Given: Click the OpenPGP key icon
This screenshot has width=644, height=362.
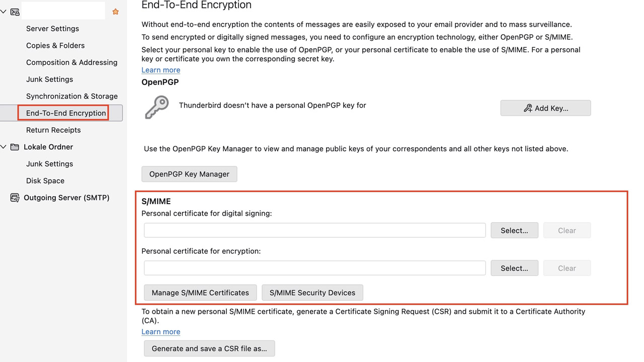Looking at the screenshot, I should [x=156, y=107].
